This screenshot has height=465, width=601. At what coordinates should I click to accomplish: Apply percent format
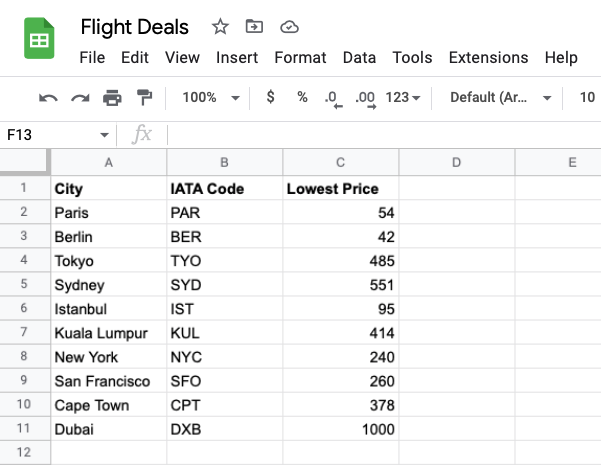click(x=302, y=97)
